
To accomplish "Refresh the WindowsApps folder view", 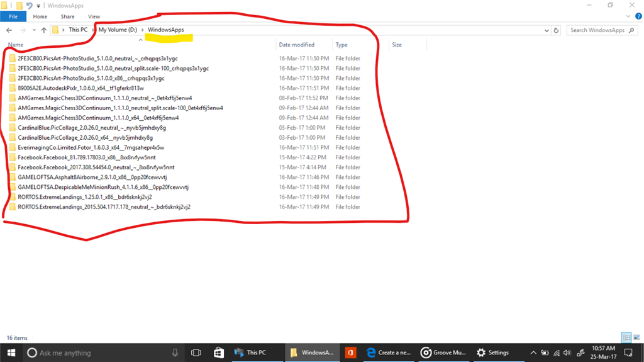I will click(x=557, y=30).
